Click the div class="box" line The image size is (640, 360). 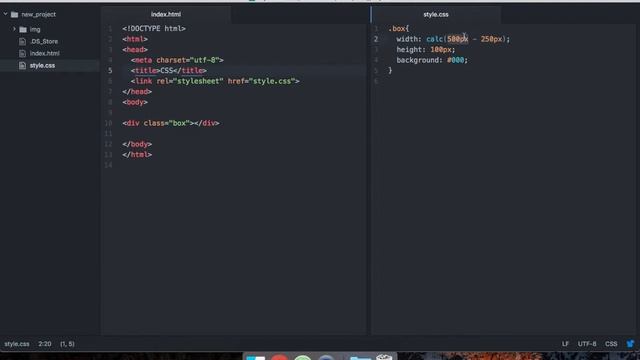pyautogui.click(x=171, y=123)
